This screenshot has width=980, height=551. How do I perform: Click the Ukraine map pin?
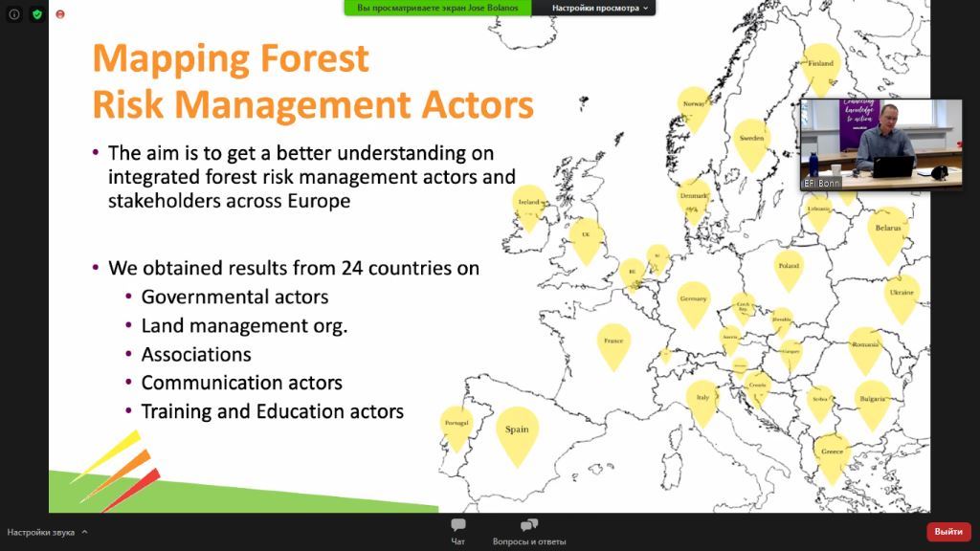pyautogui.click(x=902, y=298)
